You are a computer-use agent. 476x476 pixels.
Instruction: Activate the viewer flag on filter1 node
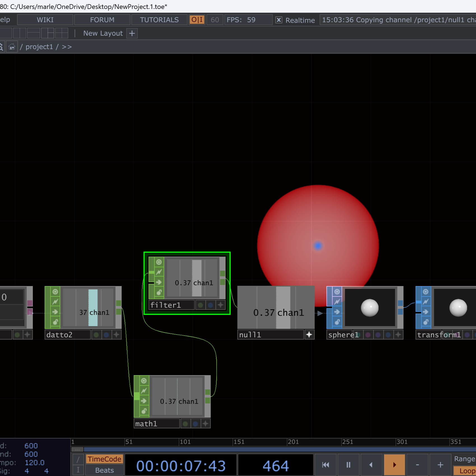point(158,262)
